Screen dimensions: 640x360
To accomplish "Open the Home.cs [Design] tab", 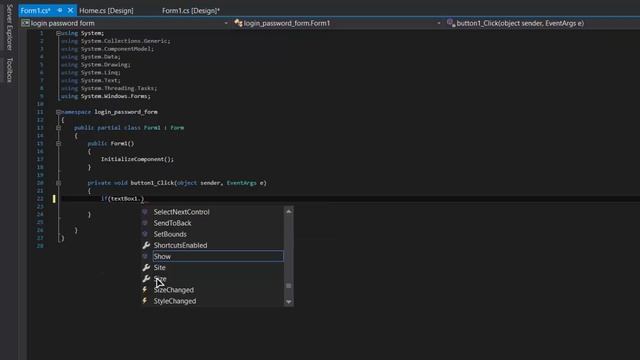I will tap(106, 11).
